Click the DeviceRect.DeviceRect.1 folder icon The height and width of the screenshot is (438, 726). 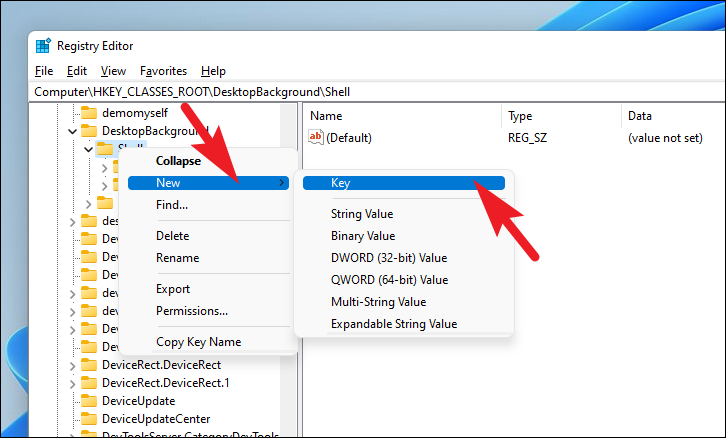88,383
